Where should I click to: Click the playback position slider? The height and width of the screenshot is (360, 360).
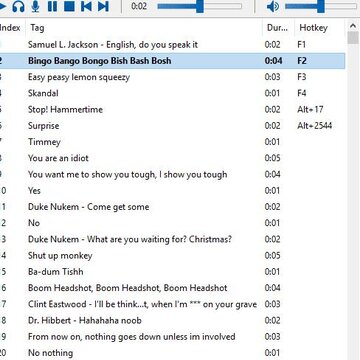tap(200, 6)
